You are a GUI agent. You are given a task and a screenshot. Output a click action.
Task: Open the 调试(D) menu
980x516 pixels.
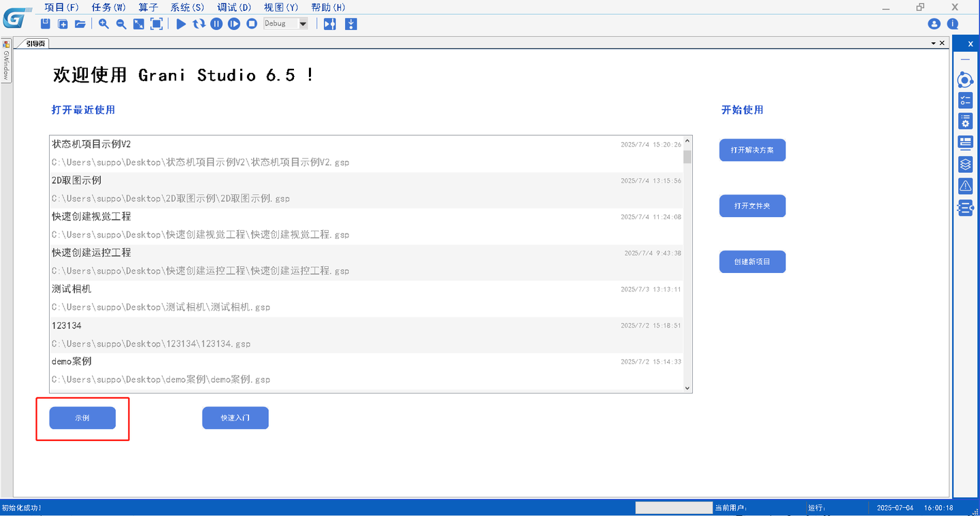pyautogui.click(x=234, y=7)
